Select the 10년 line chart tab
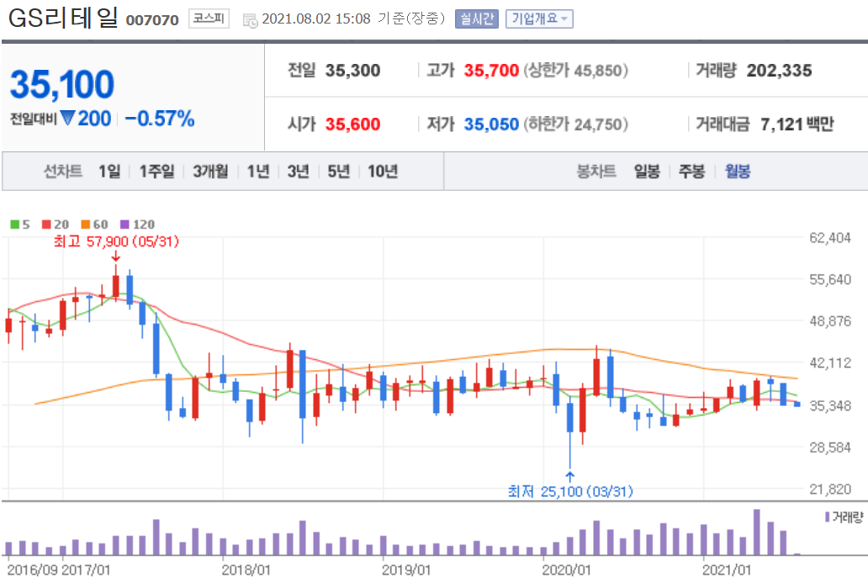The height and width of the screenshot is (588, 868). pyautogui.click(x=383, y=172)
